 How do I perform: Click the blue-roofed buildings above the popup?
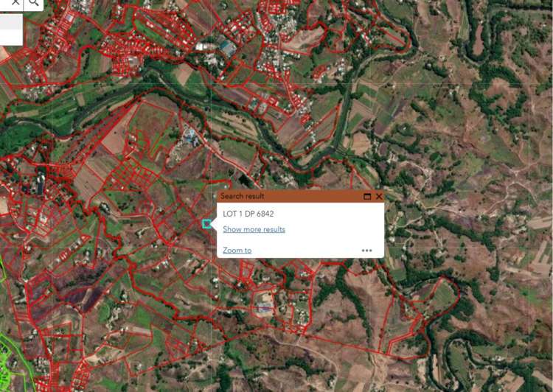[x=189, y=136]
